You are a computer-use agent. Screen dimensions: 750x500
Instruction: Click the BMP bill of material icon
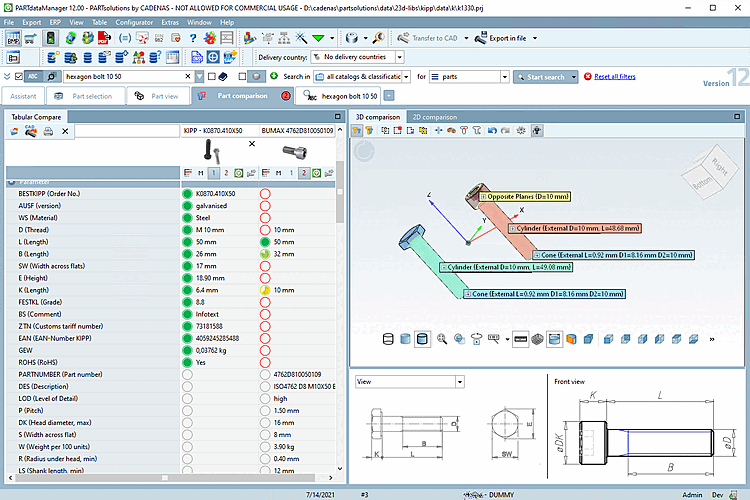click(x=13, y=38)
